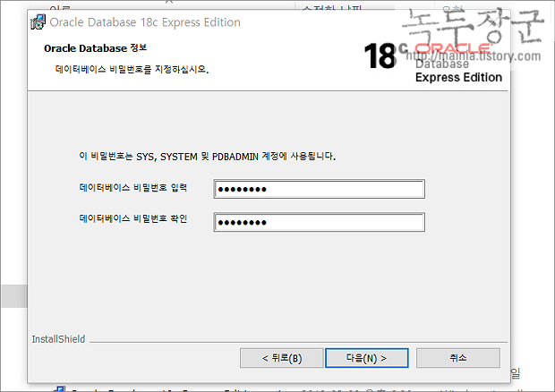Viewport: 555px width, 392px height.
Task: Focus the database password confirm field
Action: pyautogui.click(x=320, y=222)
